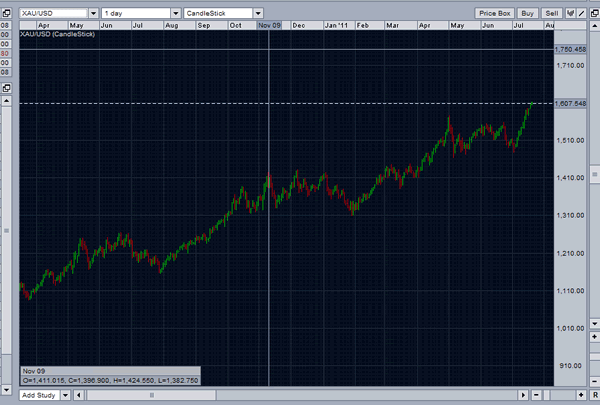Click the horizontal scrollbar left arrow

pyautogui.click(x=79, y=396)
